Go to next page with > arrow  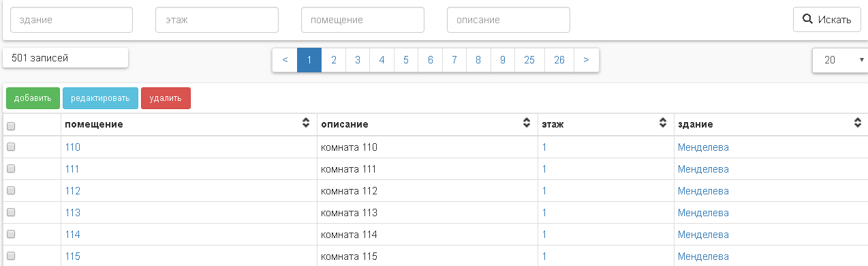(587, 60)
